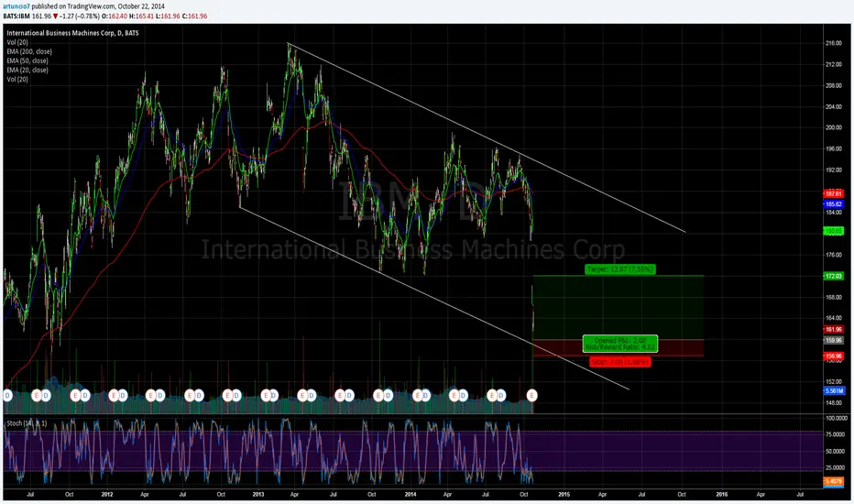Select the H:165.41 high value
This screenshot has width=854, height=504.
coord(142,16)
